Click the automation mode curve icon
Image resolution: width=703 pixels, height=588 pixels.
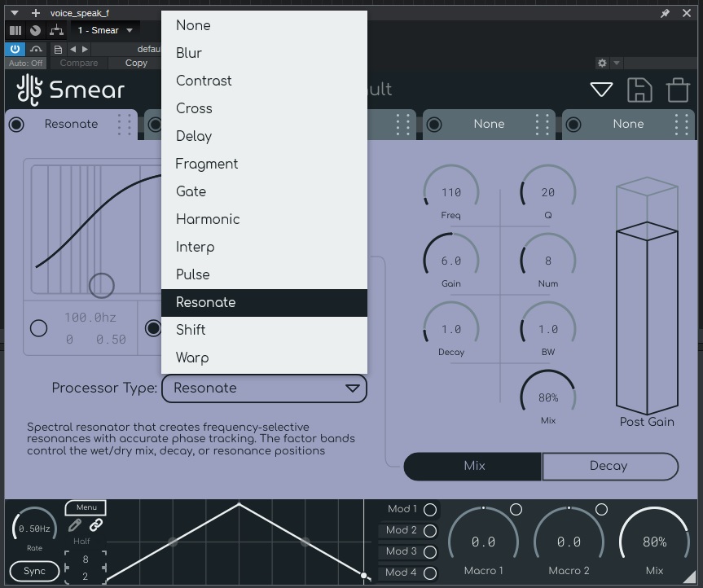pos(37,49)
